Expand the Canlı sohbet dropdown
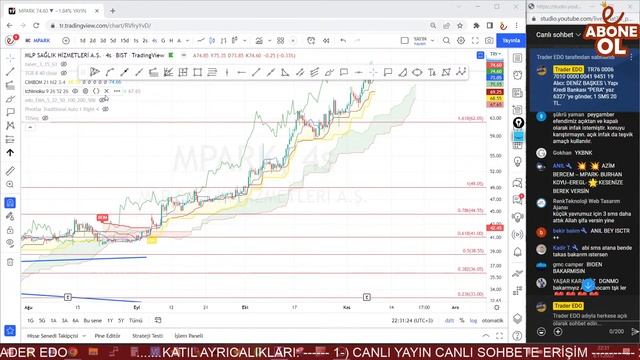The width and height of the screenshot is (640, 360). point(578,35)
